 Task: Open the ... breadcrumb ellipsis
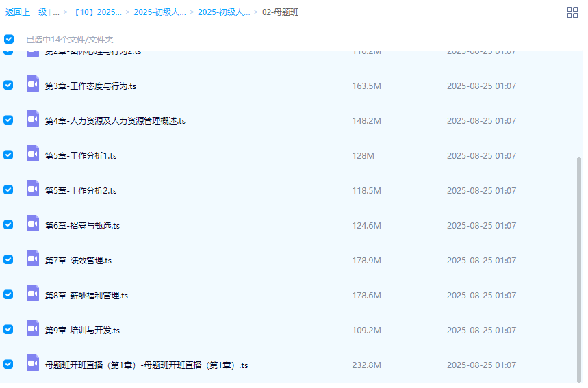(56, 12)
